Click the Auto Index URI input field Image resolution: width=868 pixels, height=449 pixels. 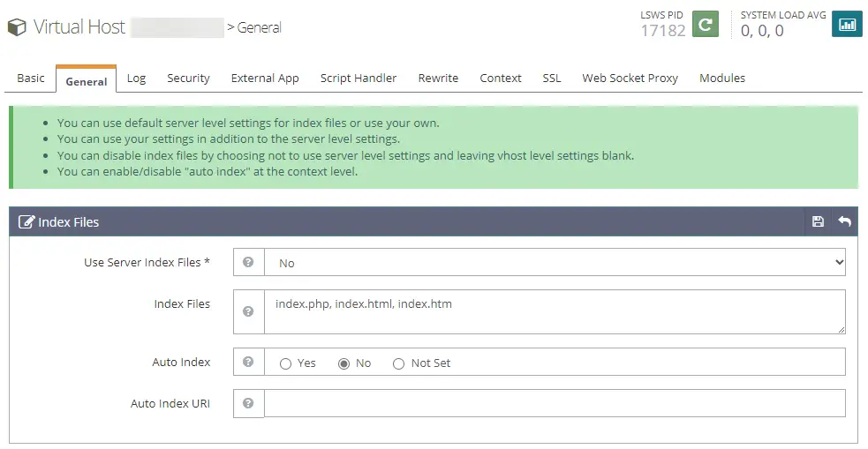coord(555,403)
